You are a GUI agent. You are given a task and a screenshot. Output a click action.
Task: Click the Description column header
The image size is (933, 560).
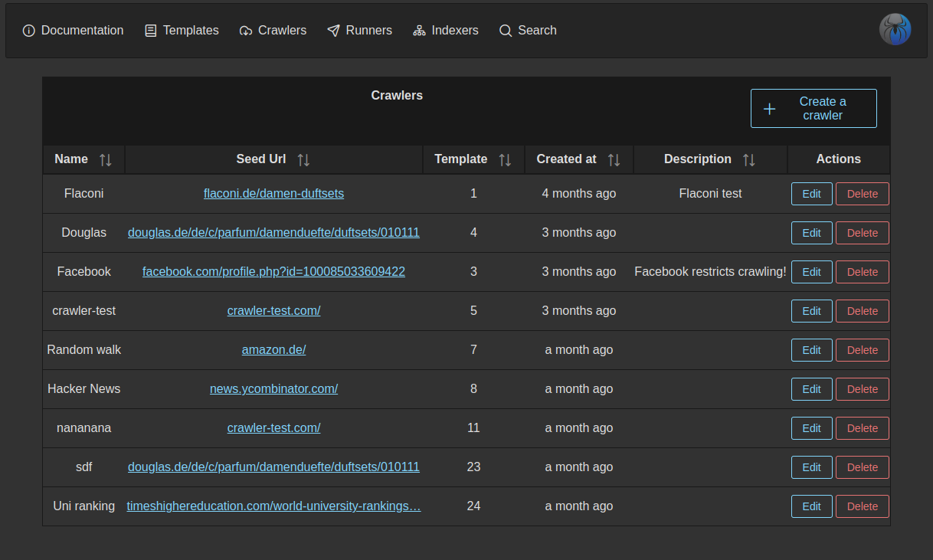710,159
